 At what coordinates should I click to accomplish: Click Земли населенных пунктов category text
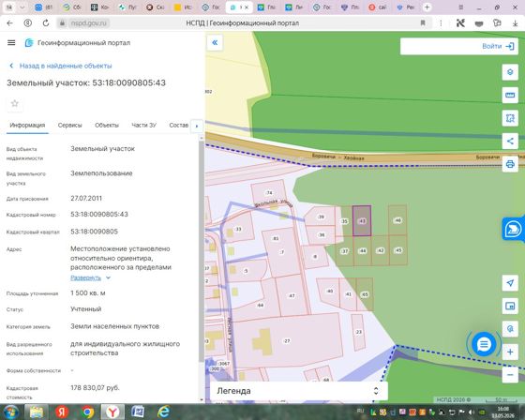click(114, 326)
